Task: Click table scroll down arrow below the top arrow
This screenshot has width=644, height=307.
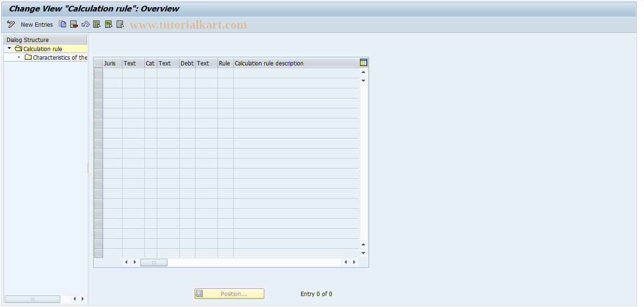Action: pyautogui.click(x=363, y=80)
